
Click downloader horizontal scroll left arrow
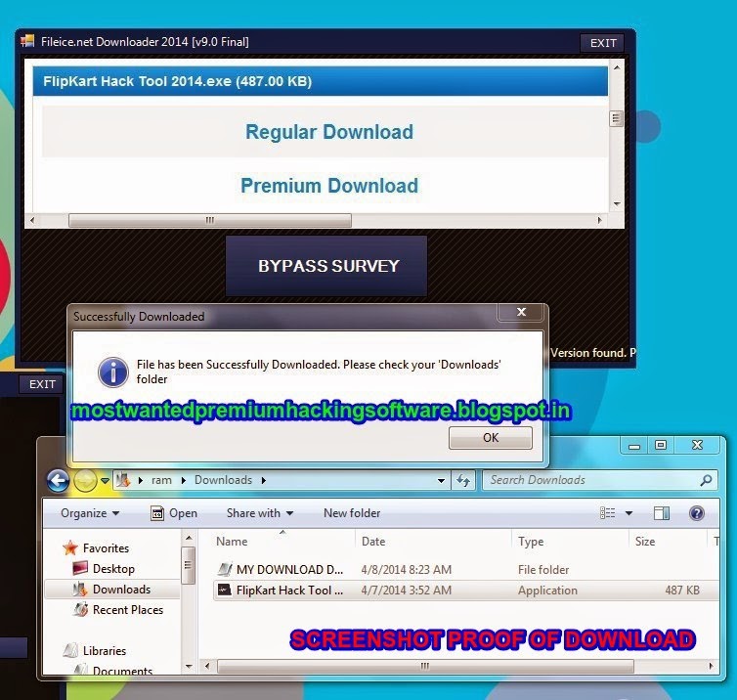tap(32, 220)
